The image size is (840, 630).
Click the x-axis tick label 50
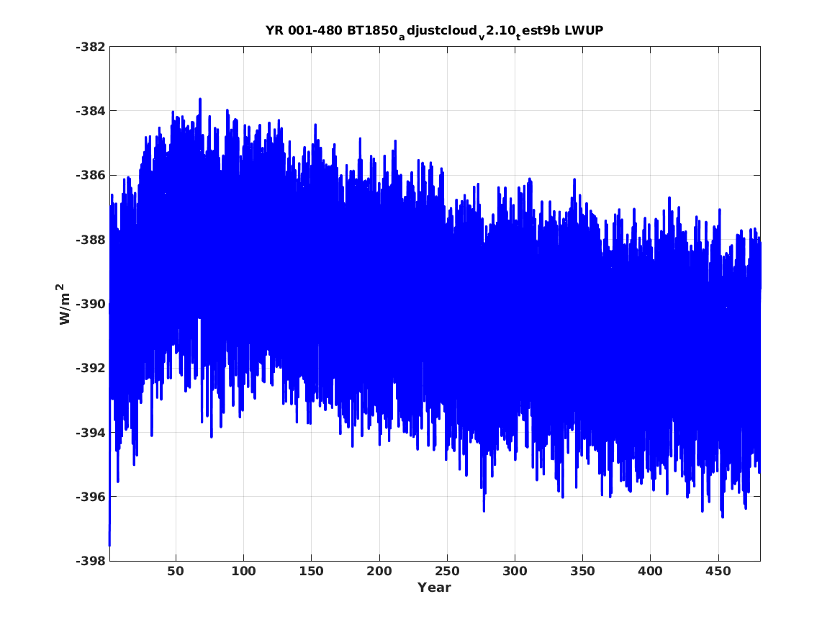tap(176, 571)
